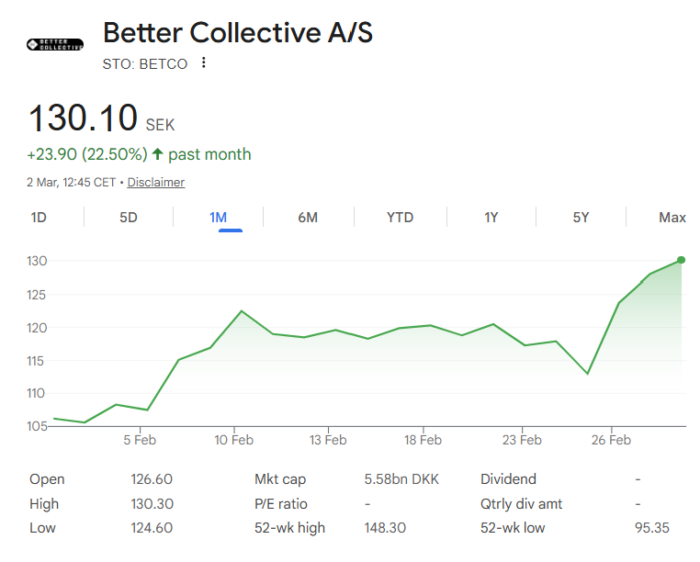The image size is (700, 562).
Task: Click the 26 Feb date axis label
Action: coord(611,440)
